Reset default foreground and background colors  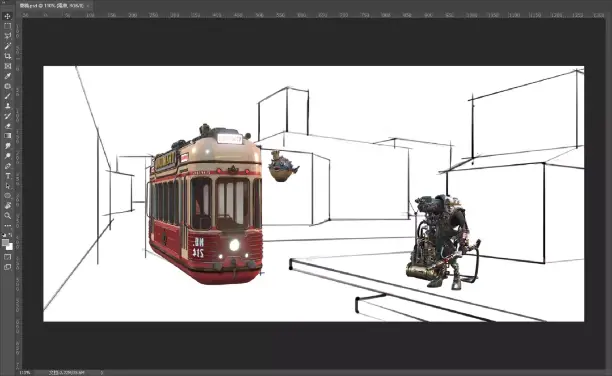pos(4,235)
